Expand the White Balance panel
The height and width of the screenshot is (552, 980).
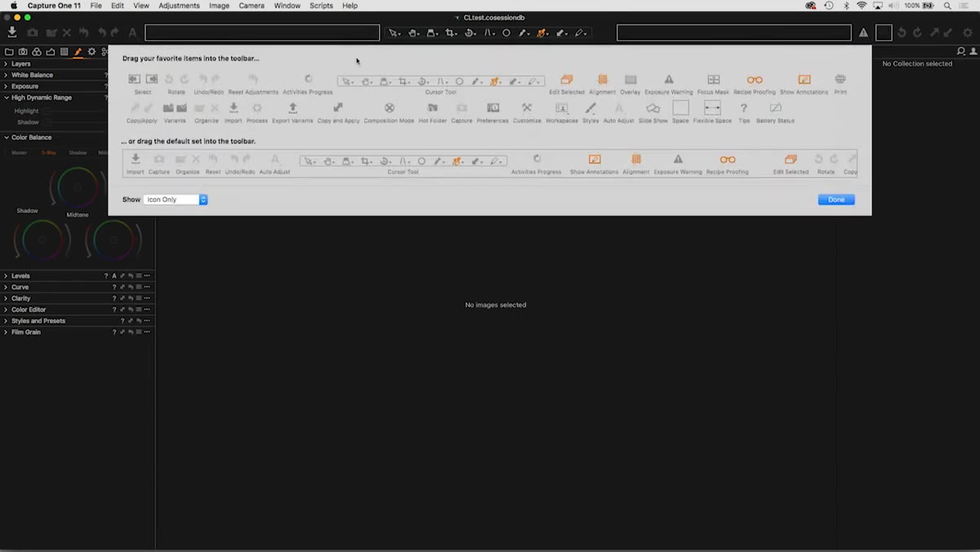pos(6,75)
